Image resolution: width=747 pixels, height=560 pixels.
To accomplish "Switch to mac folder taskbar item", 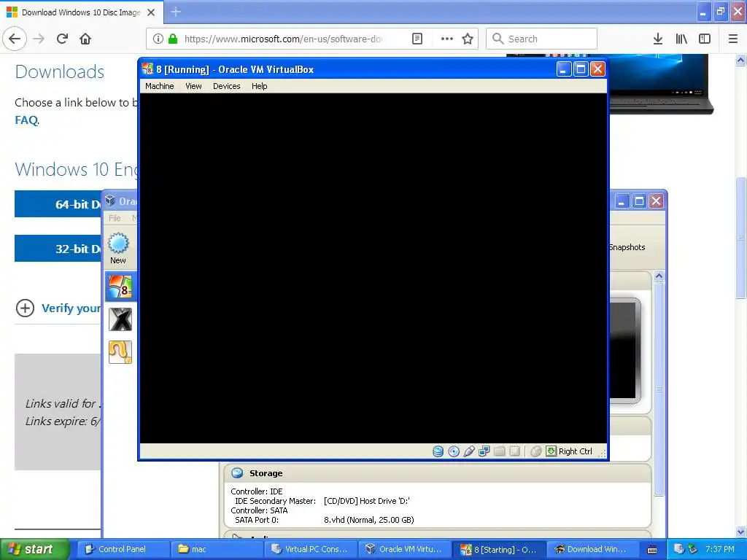I will coord(217,549).
